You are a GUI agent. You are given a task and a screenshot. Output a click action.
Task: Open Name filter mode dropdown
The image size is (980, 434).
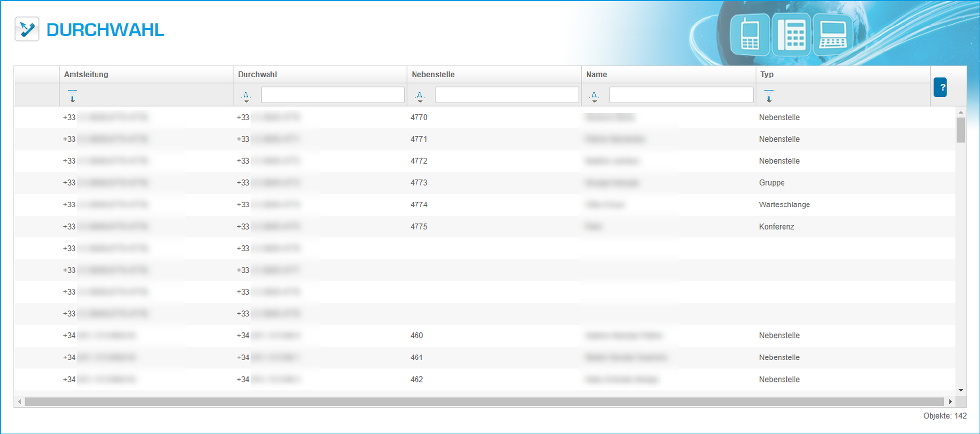(x=594, y=96)
